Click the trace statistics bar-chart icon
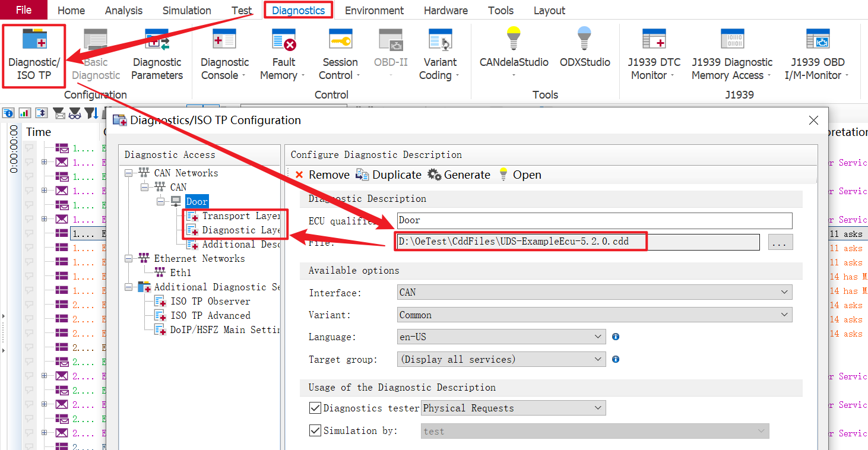The height and width of the screenshot is (450, 868). [25, 113]
